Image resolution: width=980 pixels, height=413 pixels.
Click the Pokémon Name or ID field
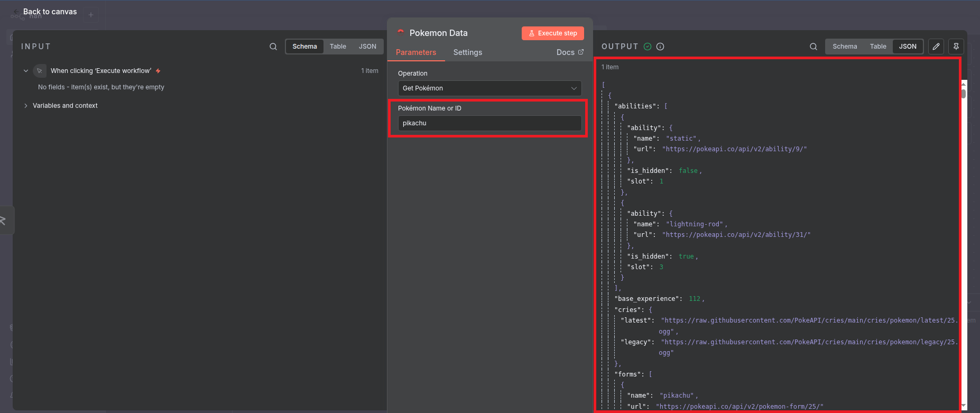point(489,123)
